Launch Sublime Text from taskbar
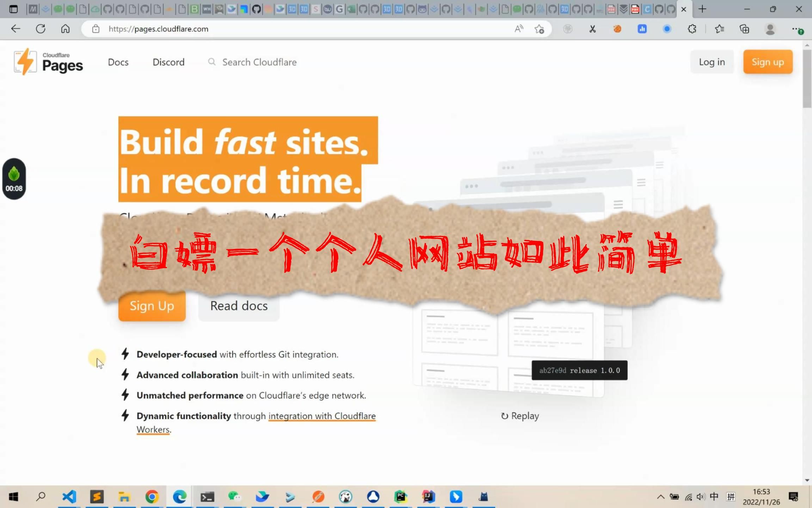Viewport: 812px width, 508px height. point(97,497)
